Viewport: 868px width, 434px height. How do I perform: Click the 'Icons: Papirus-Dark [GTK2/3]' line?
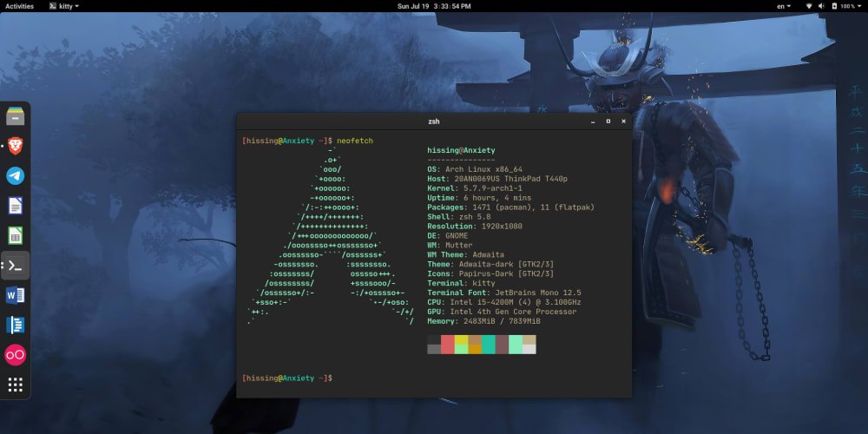[490, 273]
